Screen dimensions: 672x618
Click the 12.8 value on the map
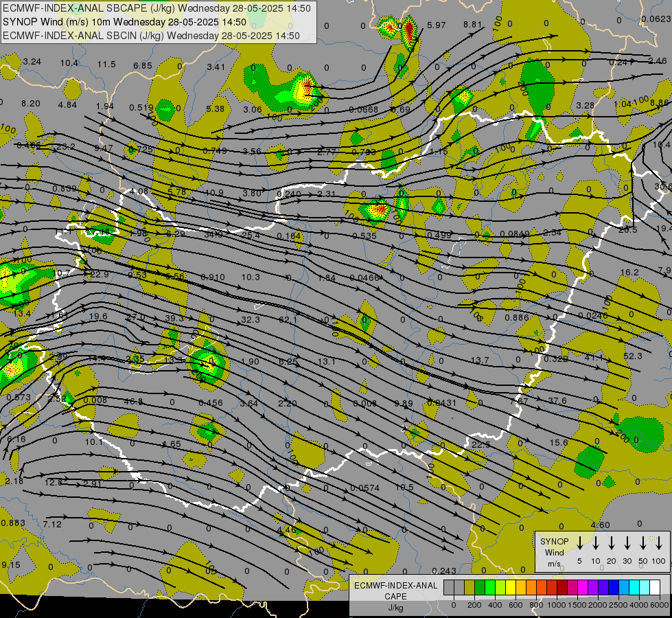[x=54, y=483]
